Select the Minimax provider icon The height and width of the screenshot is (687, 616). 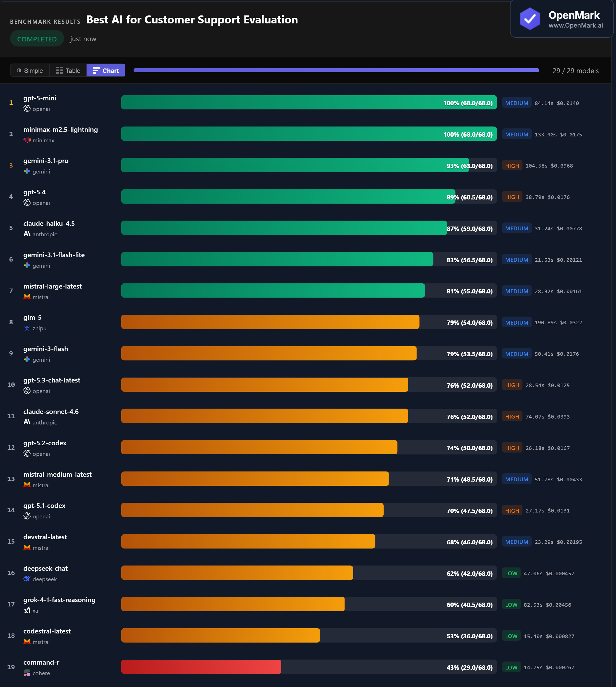[27, 140]
